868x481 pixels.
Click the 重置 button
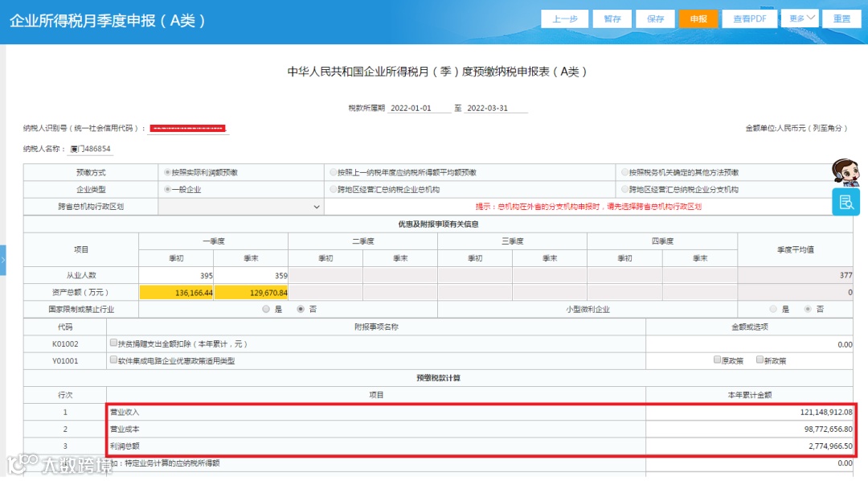point(842,18)
